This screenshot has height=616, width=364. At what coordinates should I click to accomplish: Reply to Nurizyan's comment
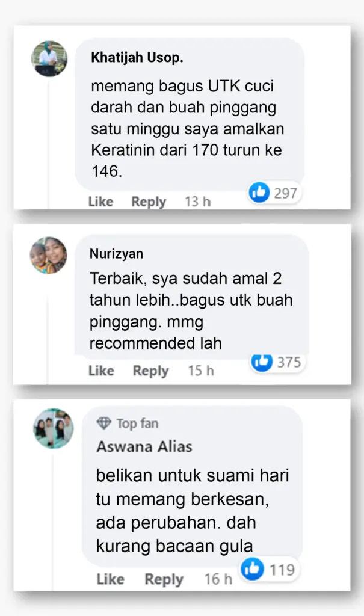coord(150,371)
